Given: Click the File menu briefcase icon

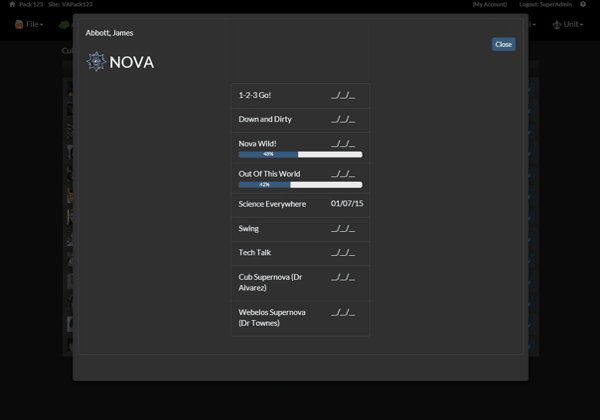Looking at the screenshot, I should [x=19, y=24].
